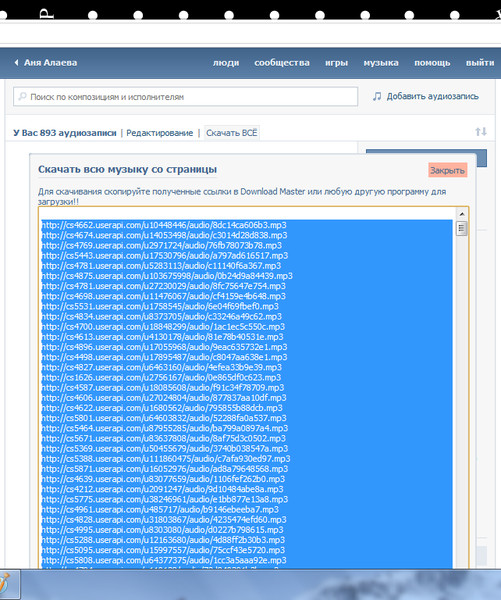501x600 pixels.
Task: Click the scrollbar up arrow in links box
Action: (x=462, y=214)
